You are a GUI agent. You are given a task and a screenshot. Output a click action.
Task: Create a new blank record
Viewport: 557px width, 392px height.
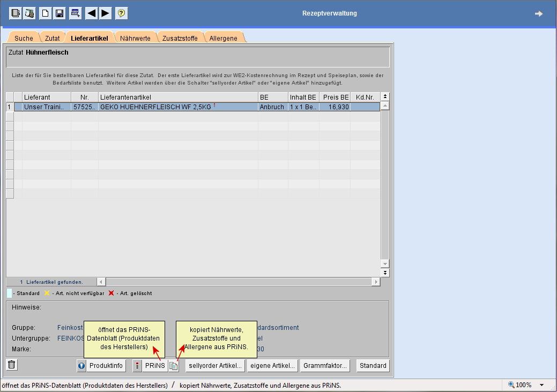pos(45,13)
